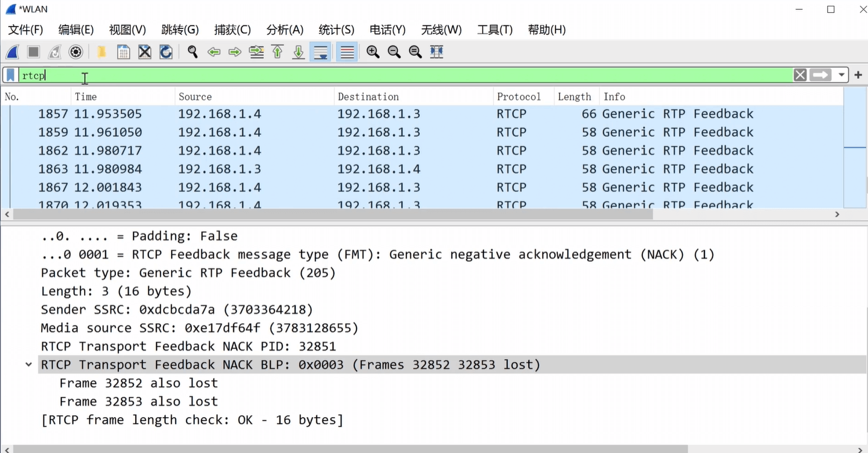Sort by Protocol column header
The height and width of the screenshot is (453, 868).
tap(524, 97)
